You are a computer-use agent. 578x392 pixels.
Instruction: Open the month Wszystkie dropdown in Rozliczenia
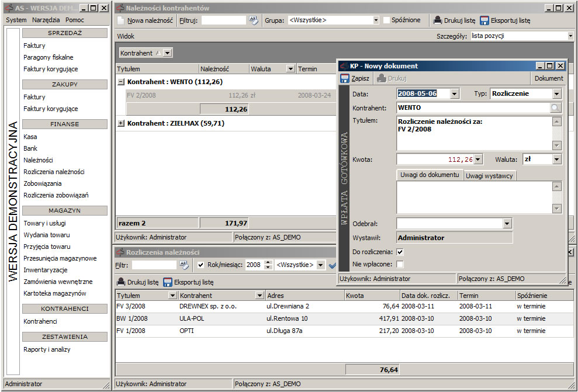click(321, 265)
